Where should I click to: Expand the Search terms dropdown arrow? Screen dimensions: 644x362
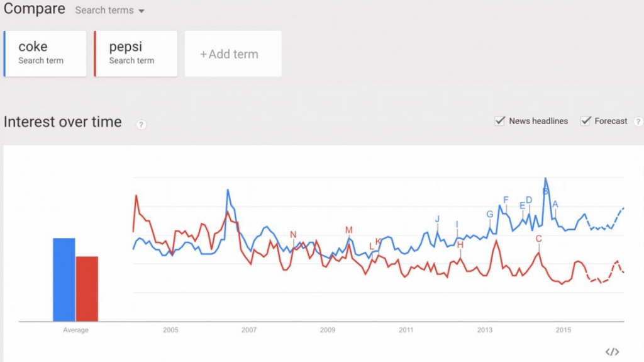(142, 11)
